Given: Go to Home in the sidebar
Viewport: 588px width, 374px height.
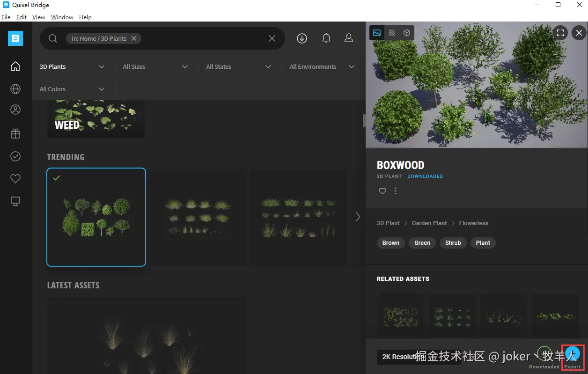Looking at the screenshot, I should click(15, 66).
